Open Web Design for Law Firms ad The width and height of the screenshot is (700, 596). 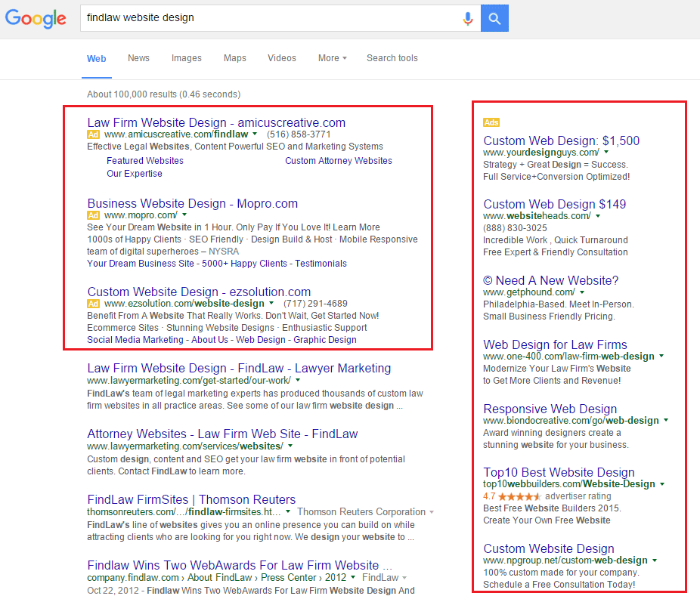point(555,345)
